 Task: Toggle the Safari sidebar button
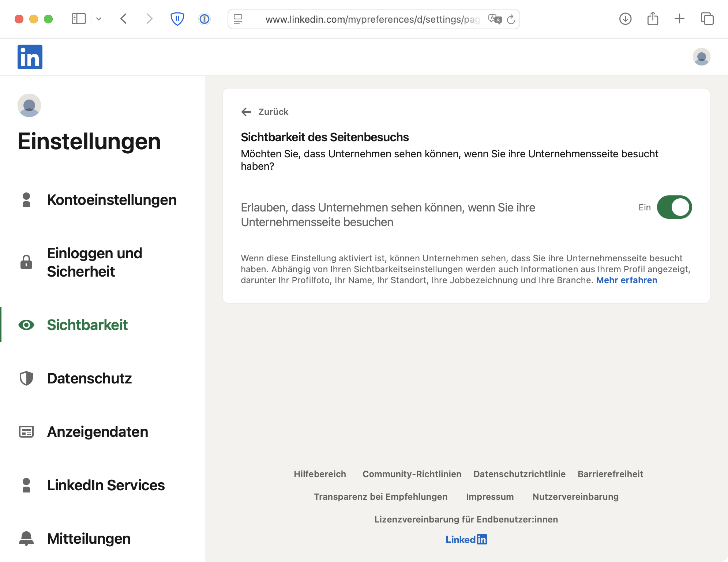coord(79,19)
